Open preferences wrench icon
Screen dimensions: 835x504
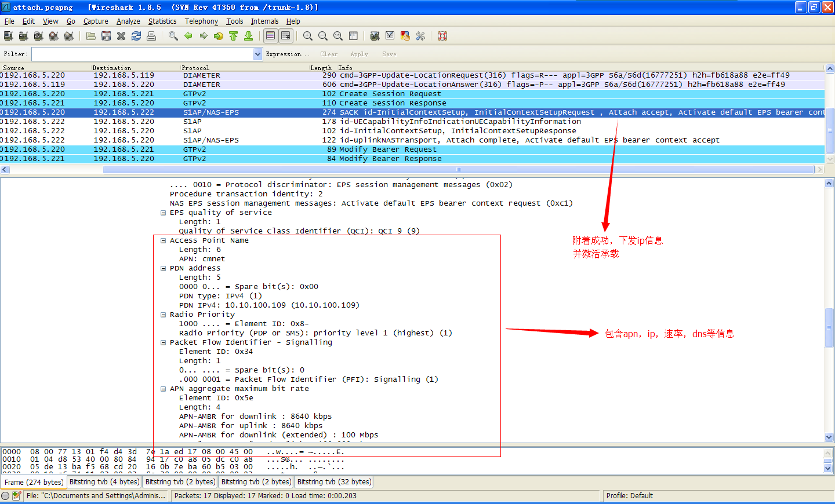[x=420, y=36]
